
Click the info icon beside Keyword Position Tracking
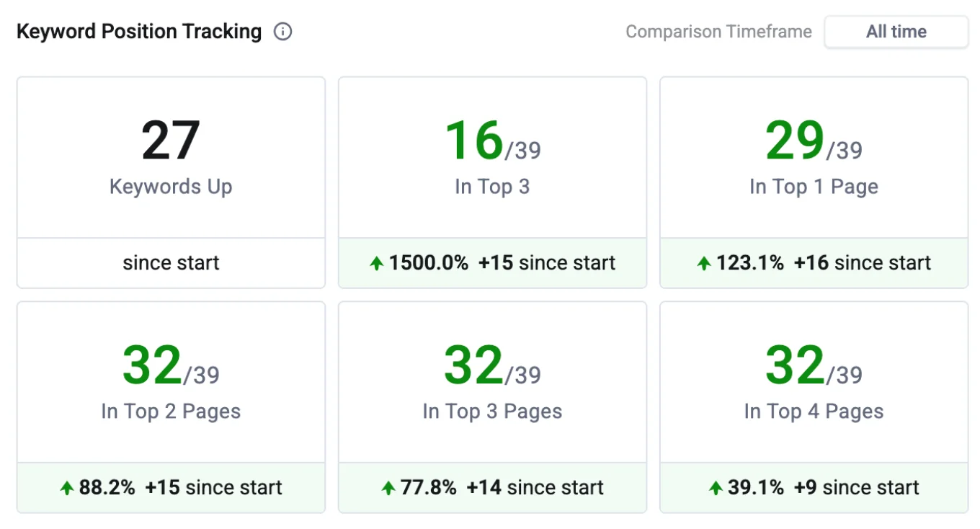pyautogui.click(x=283, y=32)
